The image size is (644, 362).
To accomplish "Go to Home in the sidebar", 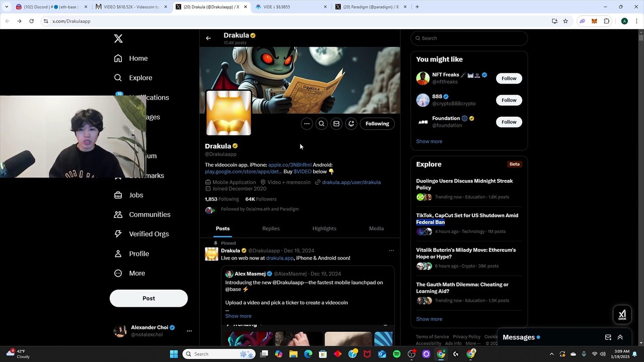I will coord(131,58).
